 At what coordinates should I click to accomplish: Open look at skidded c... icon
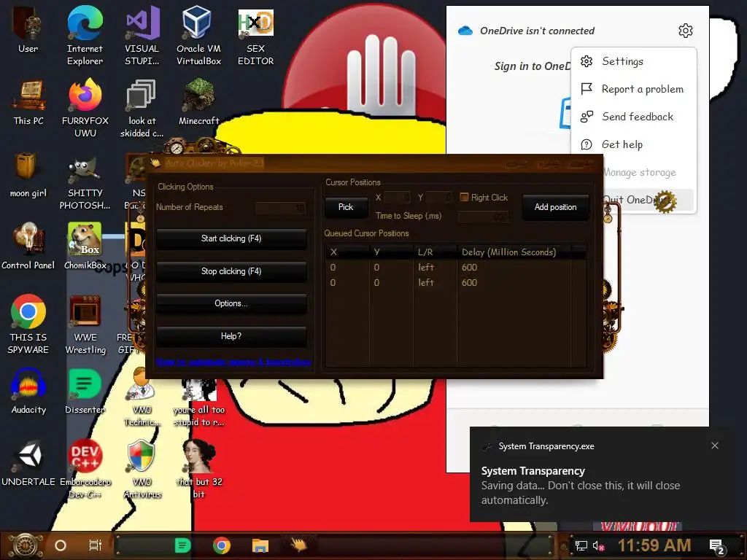click(x=142, y=108)
